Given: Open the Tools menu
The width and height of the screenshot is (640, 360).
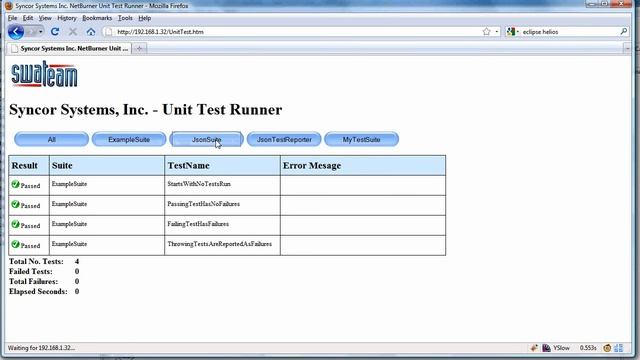Looking at the screenshot, I should click(x=125, y=18).
